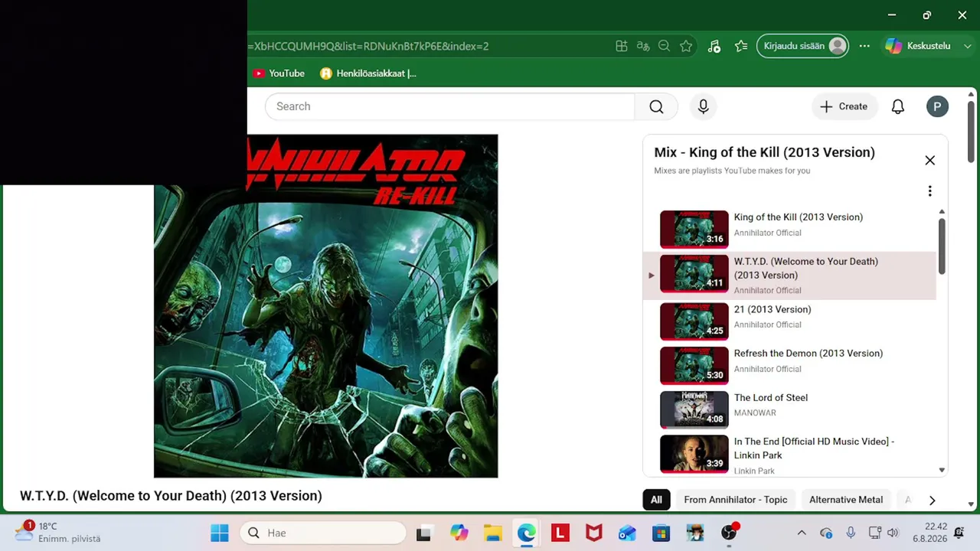The height and width of the screenshot is (551, 980).
Task: Open the Mix playlist three-dot options menu
Action: [929, 191]
